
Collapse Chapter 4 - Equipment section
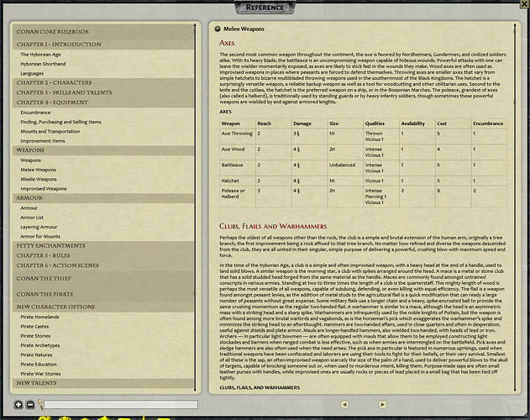(x=103, y=102)
